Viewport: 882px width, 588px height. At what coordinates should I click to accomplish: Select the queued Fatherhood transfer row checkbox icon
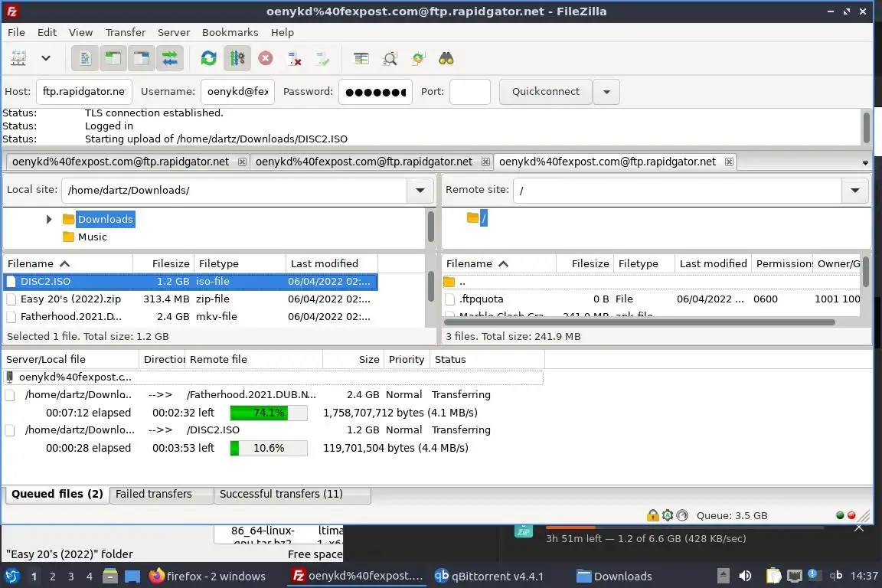9,395
